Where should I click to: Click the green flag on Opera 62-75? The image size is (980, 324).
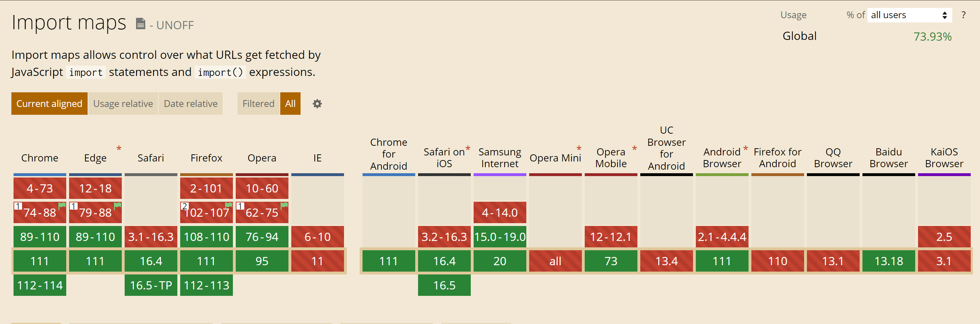(284, 206)
